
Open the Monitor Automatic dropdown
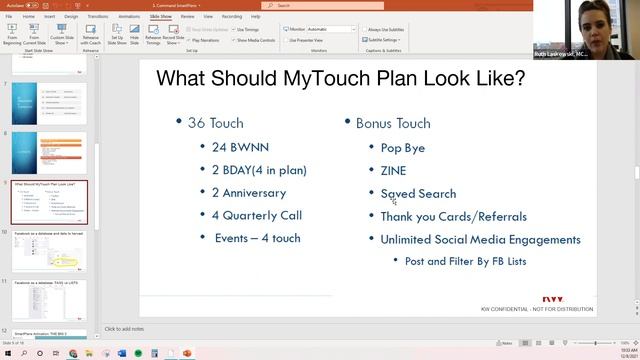[x=331, y=29]
